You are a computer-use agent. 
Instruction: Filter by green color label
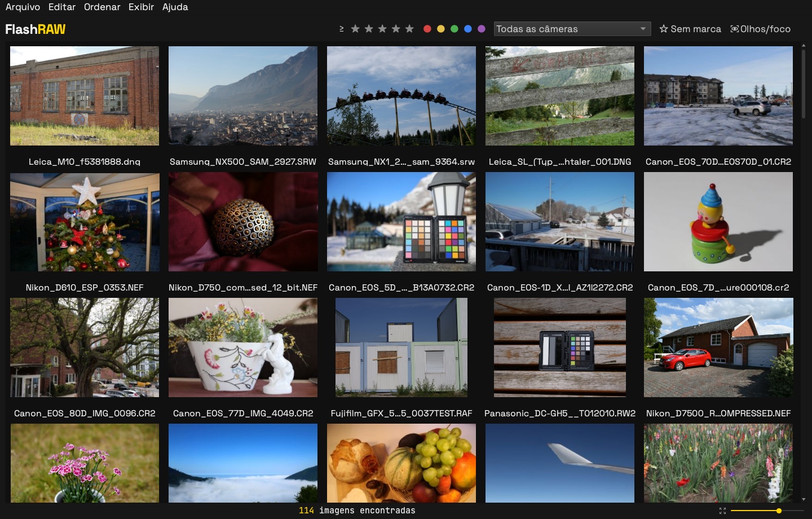coord(454,29)
